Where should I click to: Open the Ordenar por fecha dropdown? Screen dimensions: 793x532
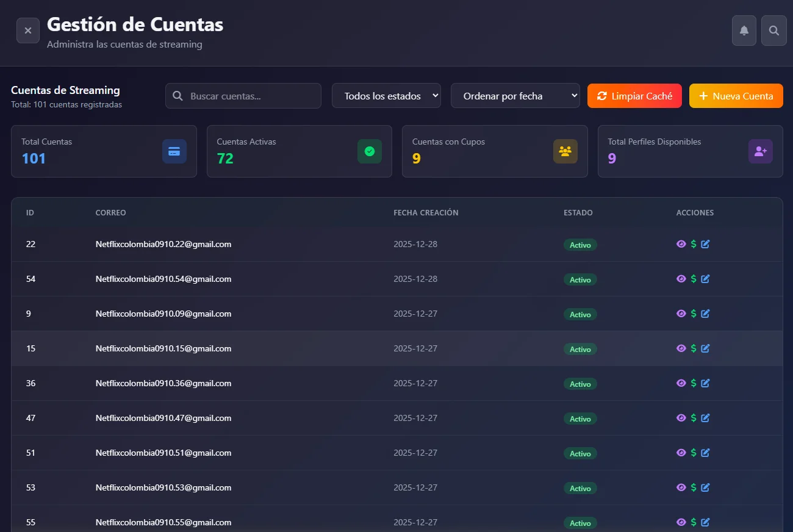tap(515, 96)
